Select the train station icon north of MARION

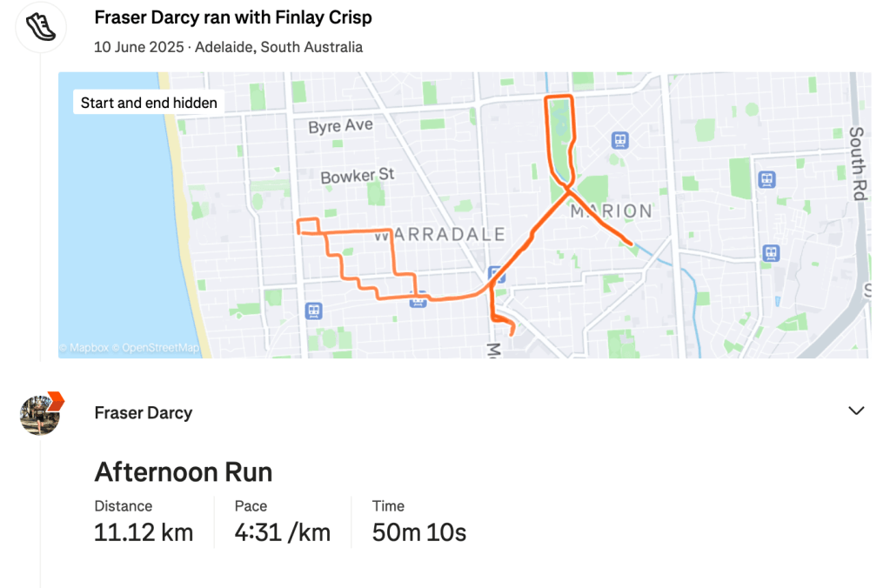pyautogui.click(x=619, y=139)
